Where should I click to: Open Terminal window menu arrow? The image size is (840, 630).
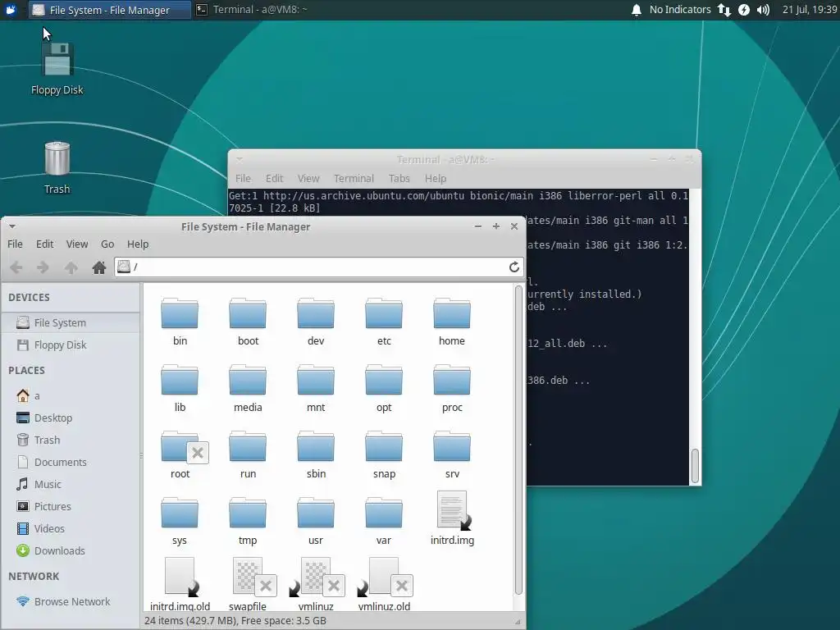point(240,159)
